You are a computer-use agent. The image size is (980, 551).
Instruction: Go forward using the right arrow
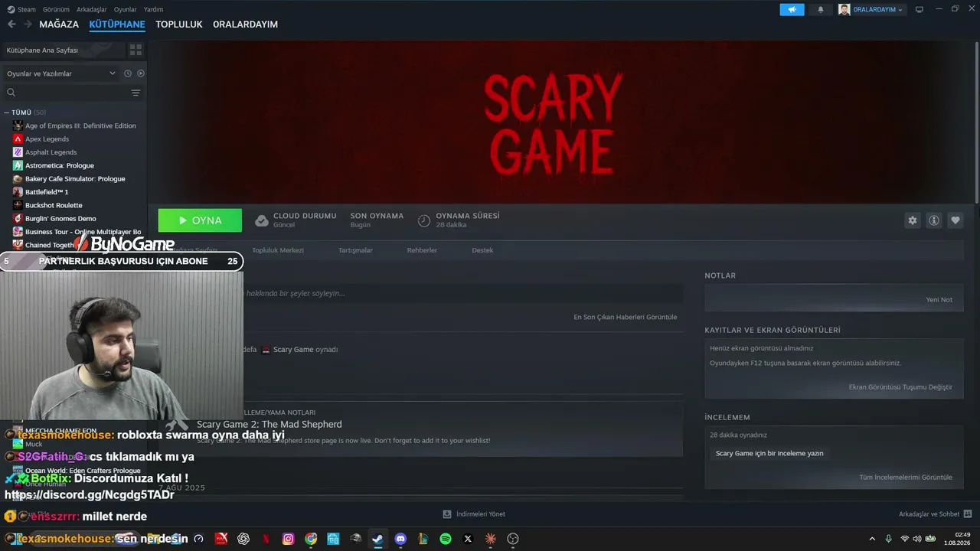[28, 24]
